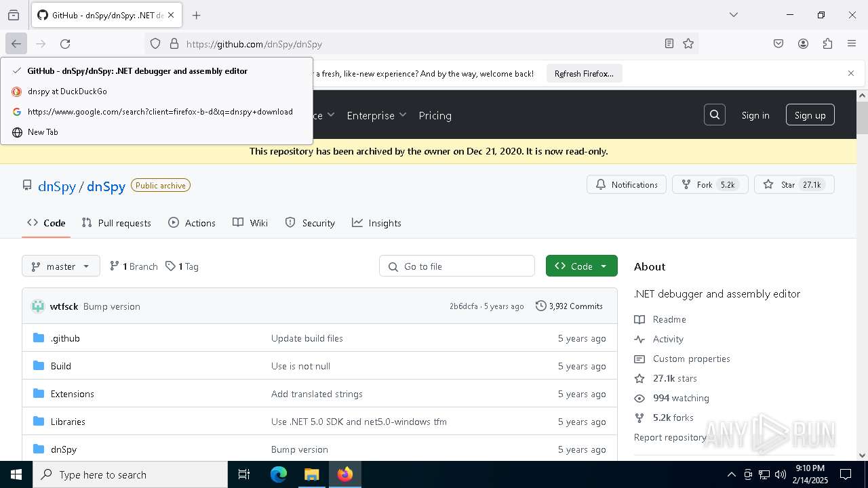Click Report repository link

point(670,437)
